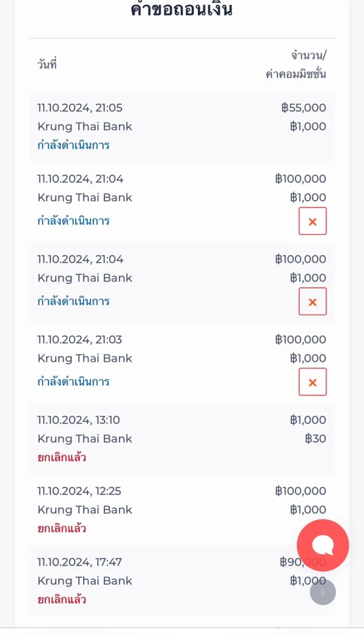Click the จำนวน/ค่าคอมมิชชั่น amount column header

(x=296, y=65)
